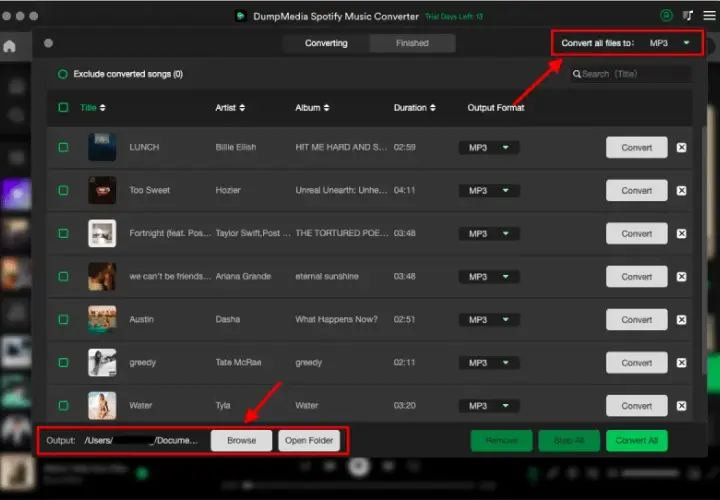This screenshot has height=500, width=720.
Task: Click the green Stop All button
Action: pyautogui.click(x=569, y=440)
